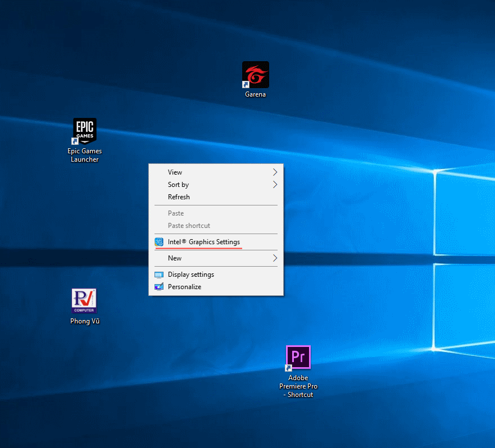Click the "Adobe Premiere Pro - Shortcut" label

298,386
